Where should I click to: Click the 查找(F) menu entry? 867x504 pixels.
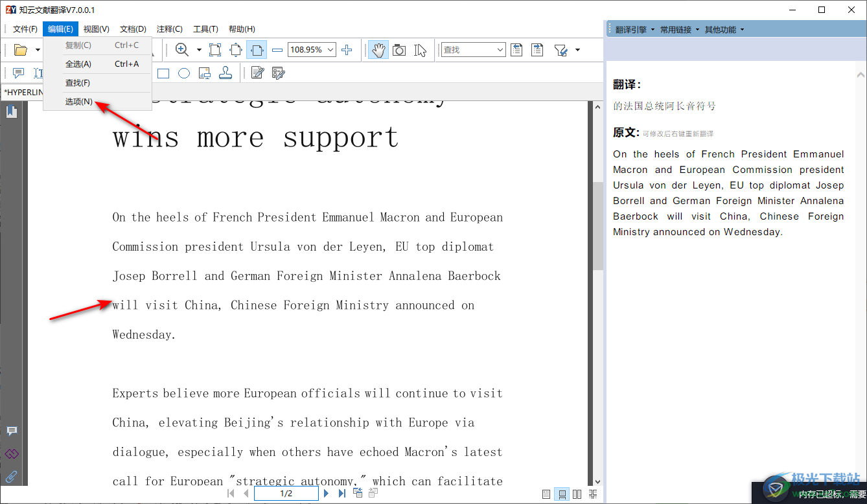click(78, 83)
